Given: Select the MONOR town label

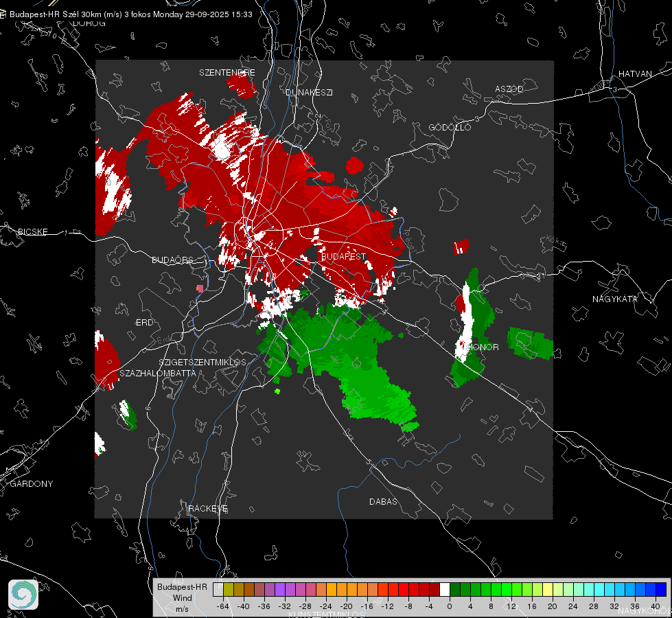Looking at the screenshot, I should [x=483, y=347].
